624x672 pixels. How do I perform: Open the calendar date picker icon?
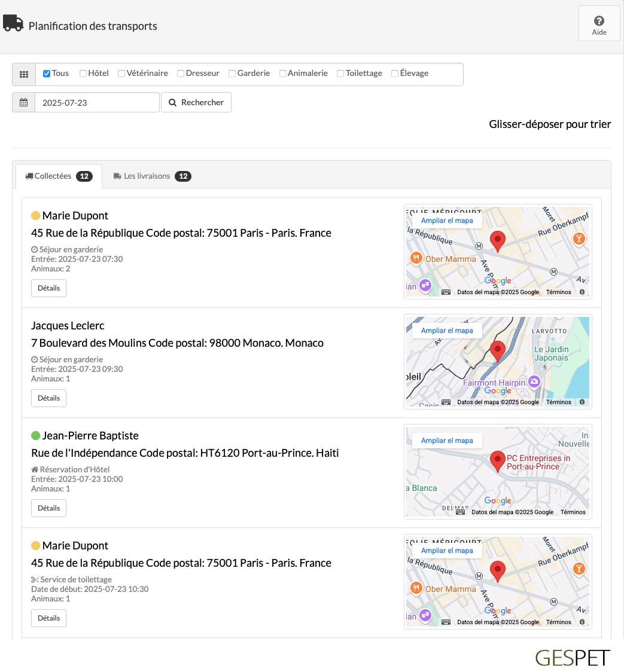point(23,102)
